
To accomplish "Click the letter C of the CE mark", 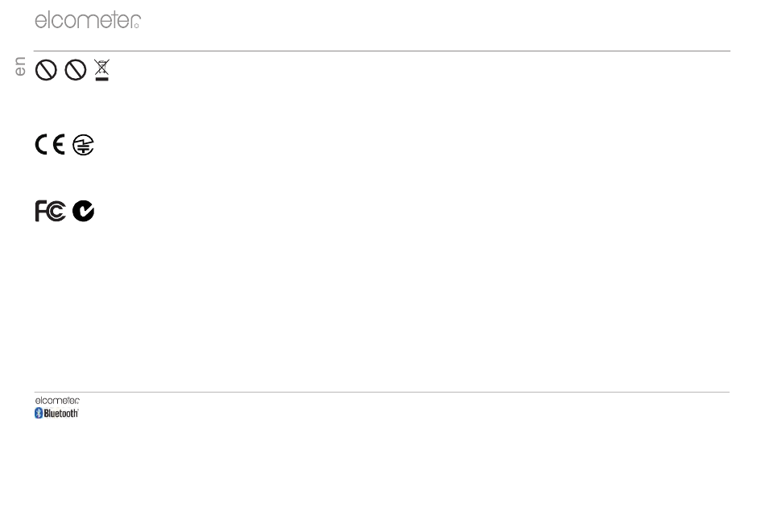I will point(41,144).
